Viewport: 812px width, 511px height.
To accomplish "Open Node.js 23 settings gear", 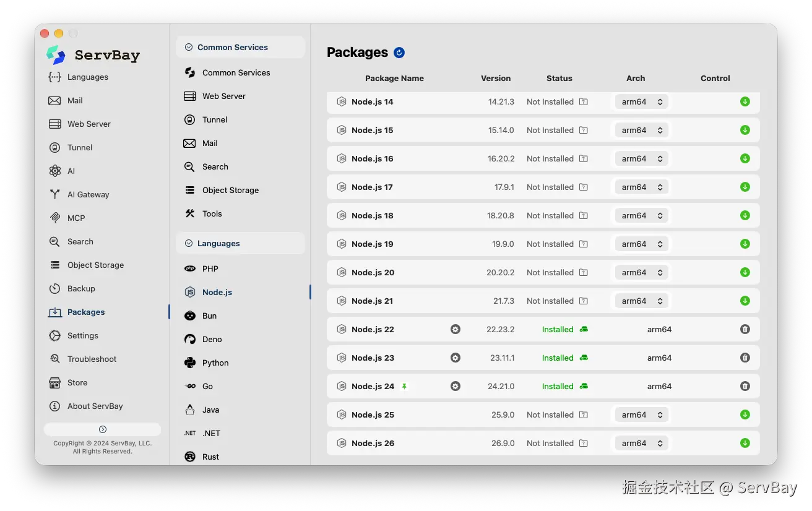I will pos(456,358).
